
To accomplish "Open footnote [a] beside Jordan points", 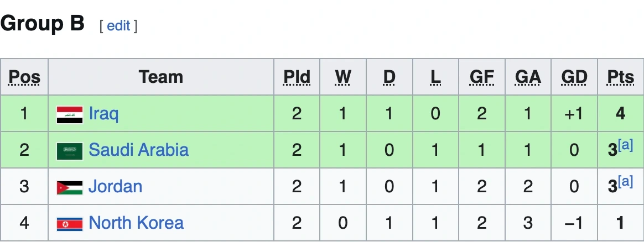I will pyautogui.click(x=625, y=182).
